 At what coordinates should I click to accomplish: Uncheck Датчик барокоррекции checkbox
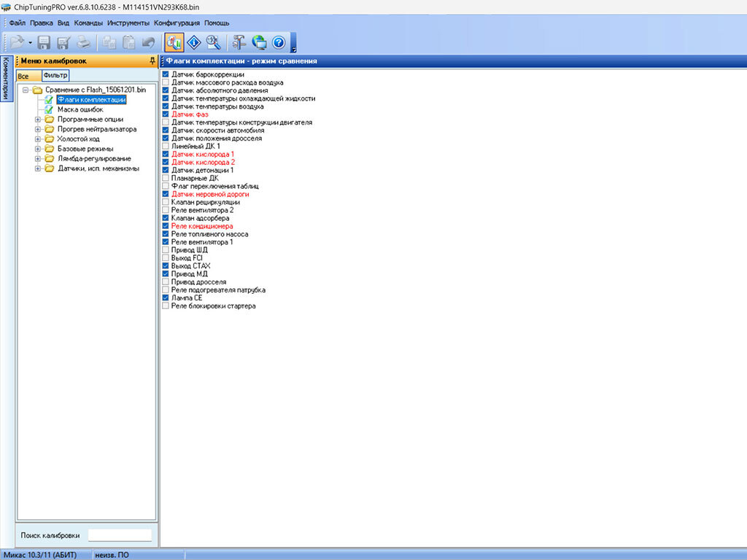166,74
